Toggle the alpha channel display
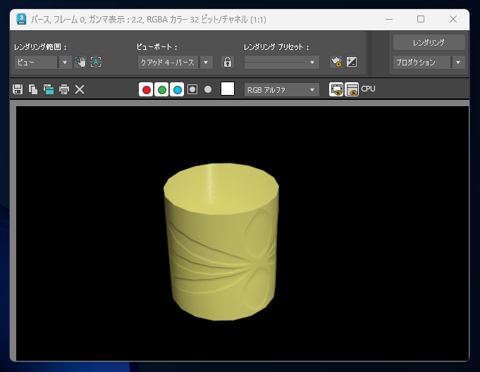480x372 pixels. pyautogui.click(x=192, y=89)
